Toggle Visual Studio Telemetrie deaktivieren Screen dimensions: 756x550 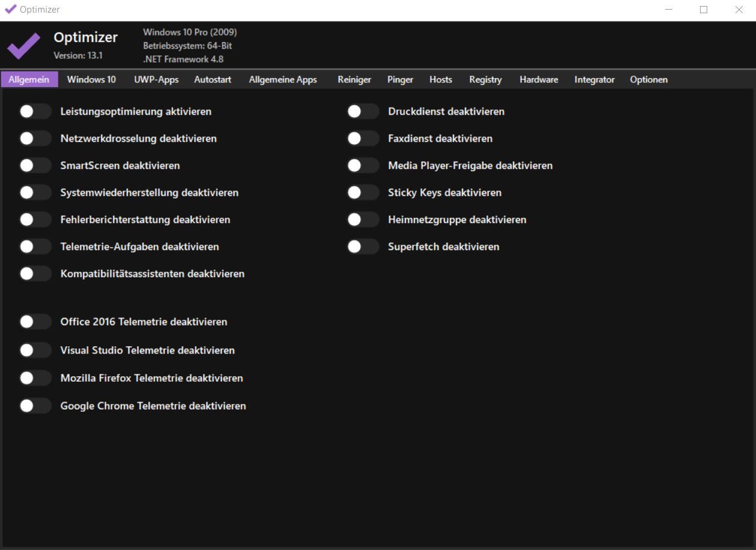[x=35, y=350]
